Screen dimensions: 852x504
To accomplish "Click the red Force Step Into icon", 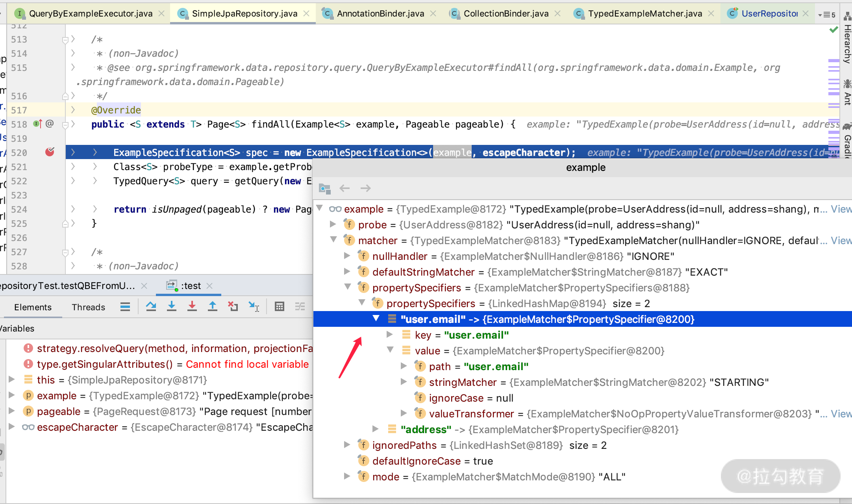I will coord(192,306).
